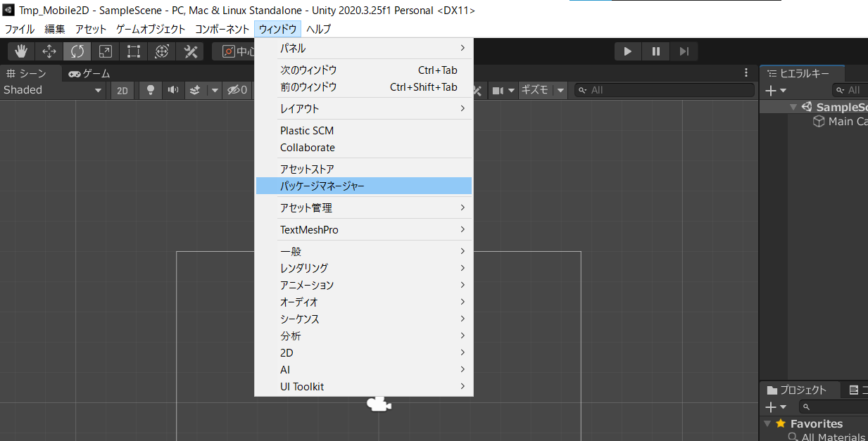This screenshot has width=868, height=441.
Task: Open the scene camera settings icon
Action: click(498, 90)
